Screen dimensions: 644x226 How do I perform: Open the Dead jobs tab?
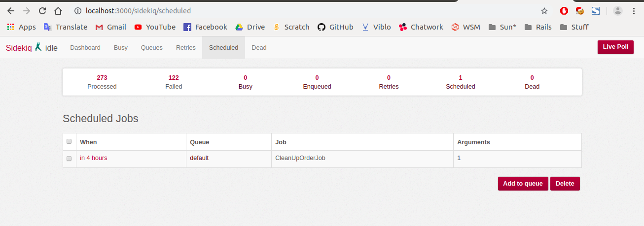click(x=259, y=48)
